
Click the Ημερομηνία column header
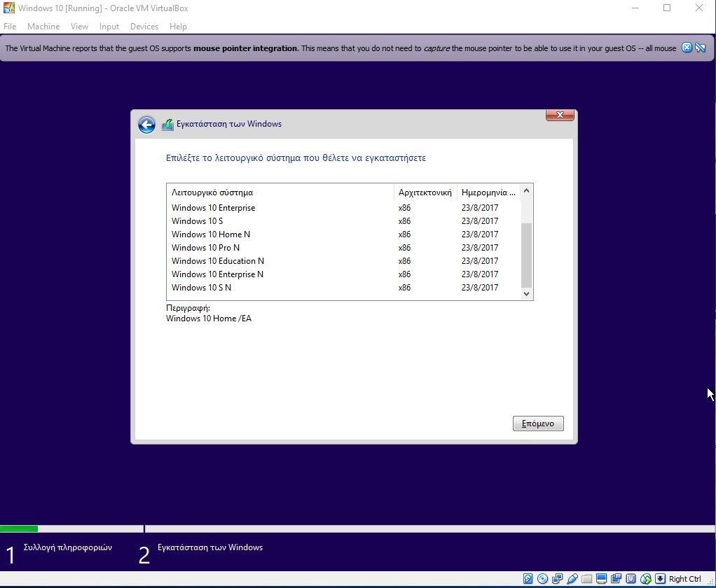[488, 192]
